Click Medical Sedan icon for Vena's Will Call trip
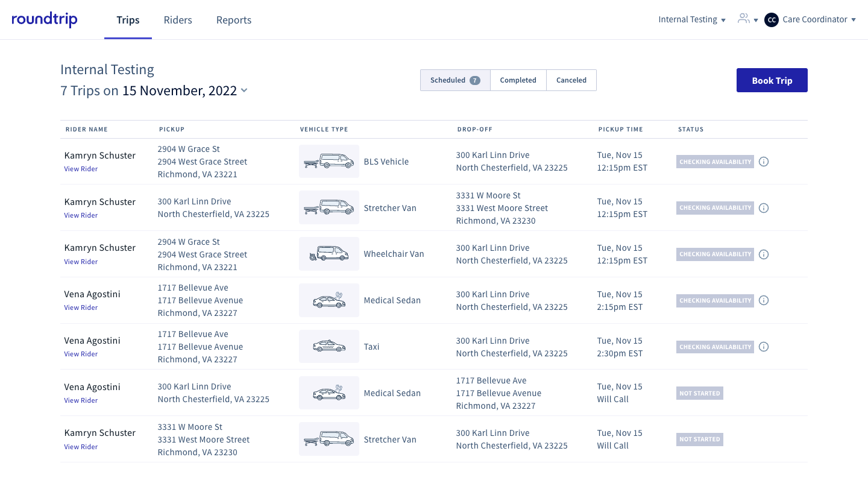Image resolution: width=868 pixels, height=495 pixels. point(329,393)
